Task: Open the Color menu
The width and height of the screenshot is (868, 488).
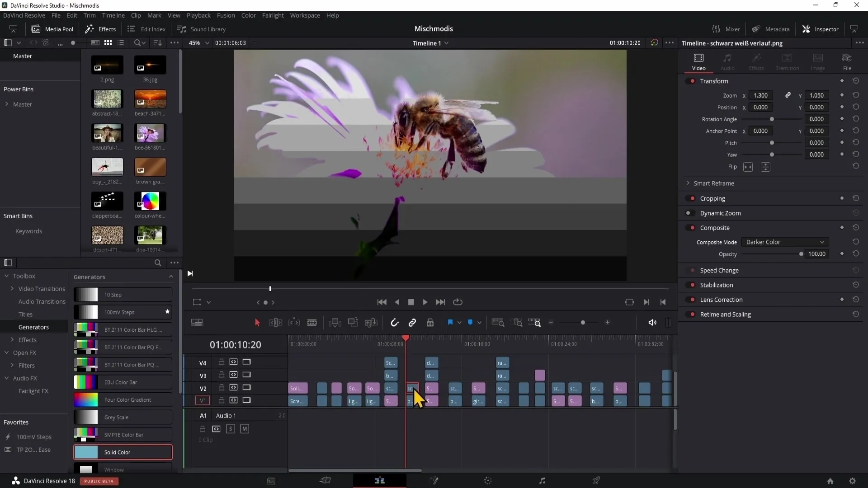Action: pos(249,15)
